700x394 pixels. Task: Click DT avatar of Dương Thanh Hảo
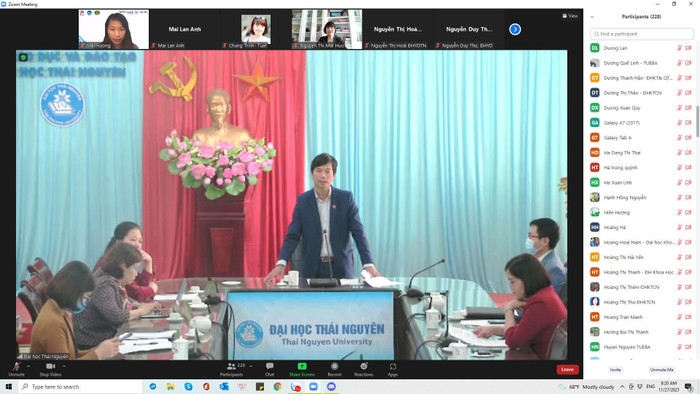595,78
